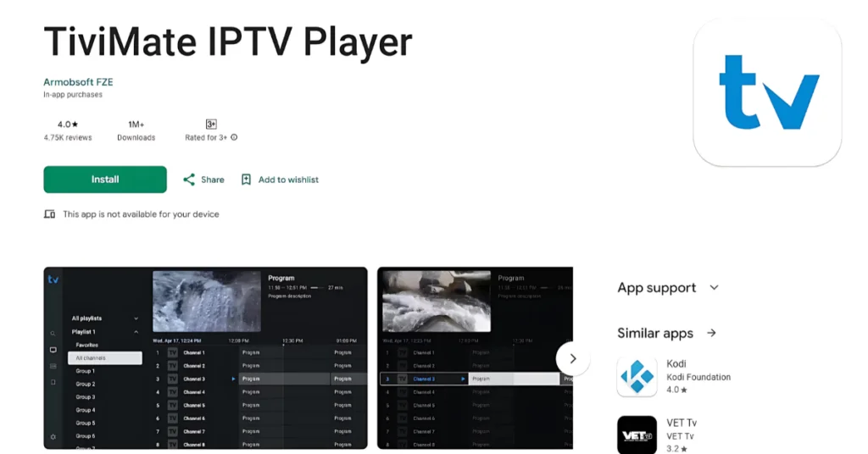
Task: Open Armobsoft FZE developer page
Action: tap(78, 82)
